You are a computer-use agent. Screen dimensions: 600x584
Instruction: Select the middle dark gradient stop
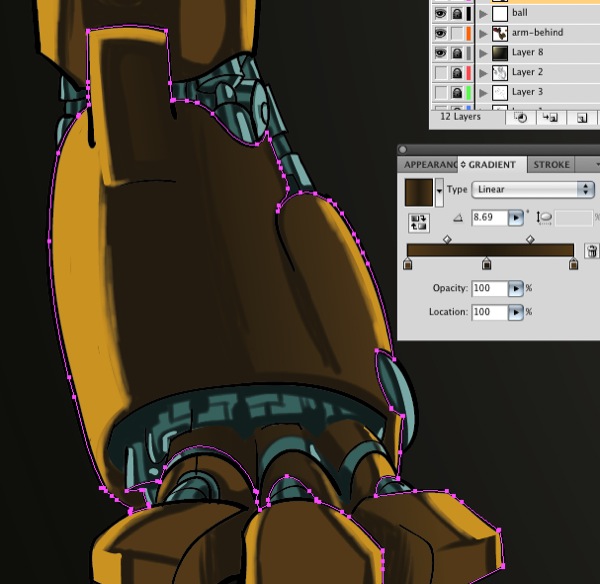(x=486, y=264)
